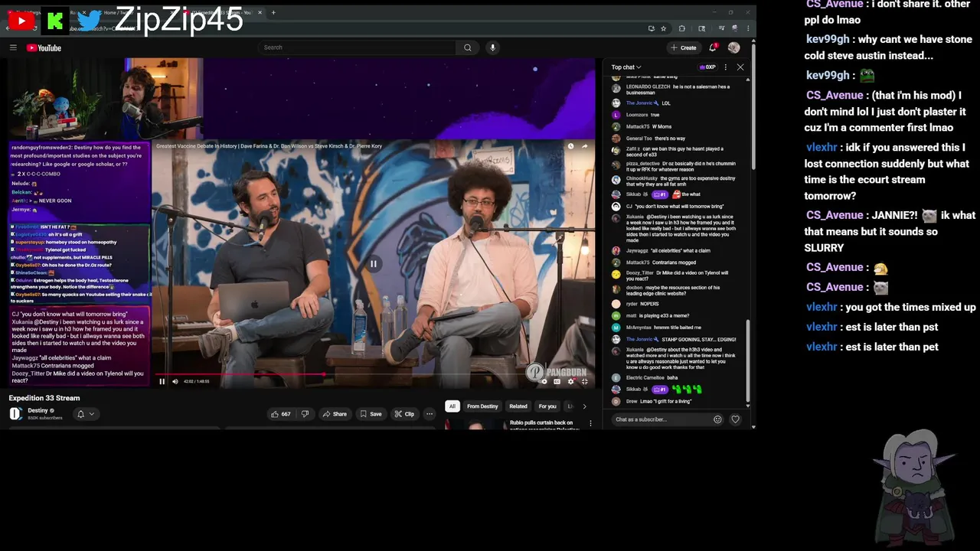Click the share arrow in embedded video

pyautogui.click(x=585, y=146)
